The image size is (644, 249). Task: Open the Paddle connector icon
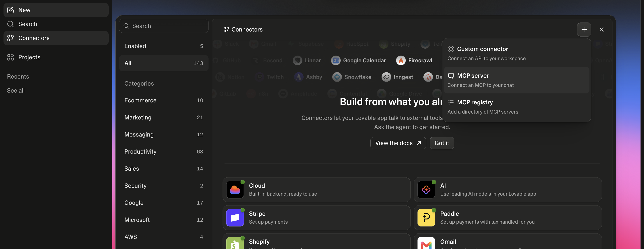[x=426, y=218]
